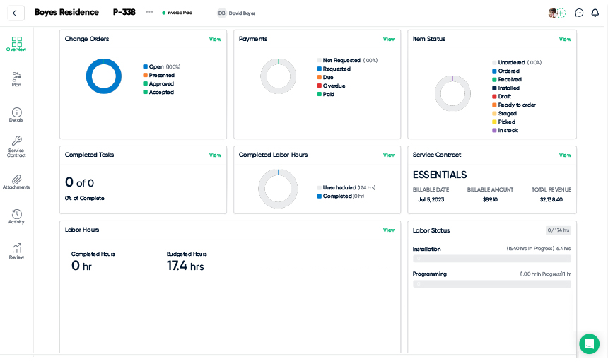Click the 0 / 17.4 hrs badge
Image resolution: width=608 pixels, height=364 pixels.
pos(559,230)
